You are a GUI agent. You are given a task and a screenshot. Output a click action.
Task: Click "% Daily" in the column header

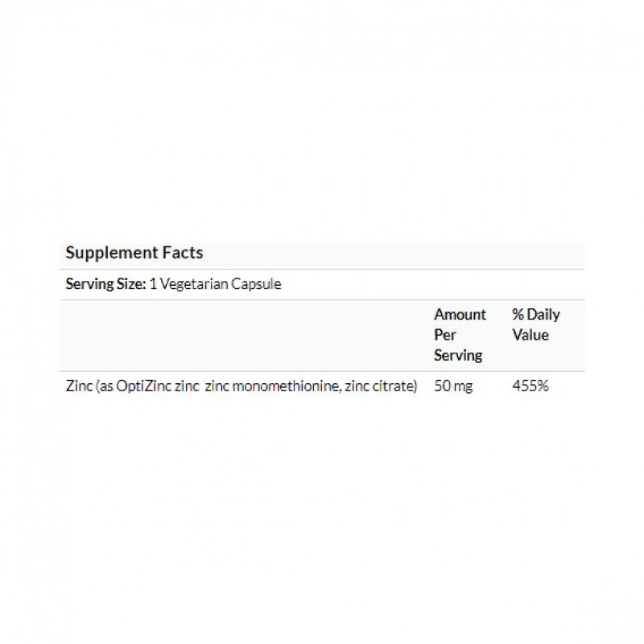(x=536, y=315)
